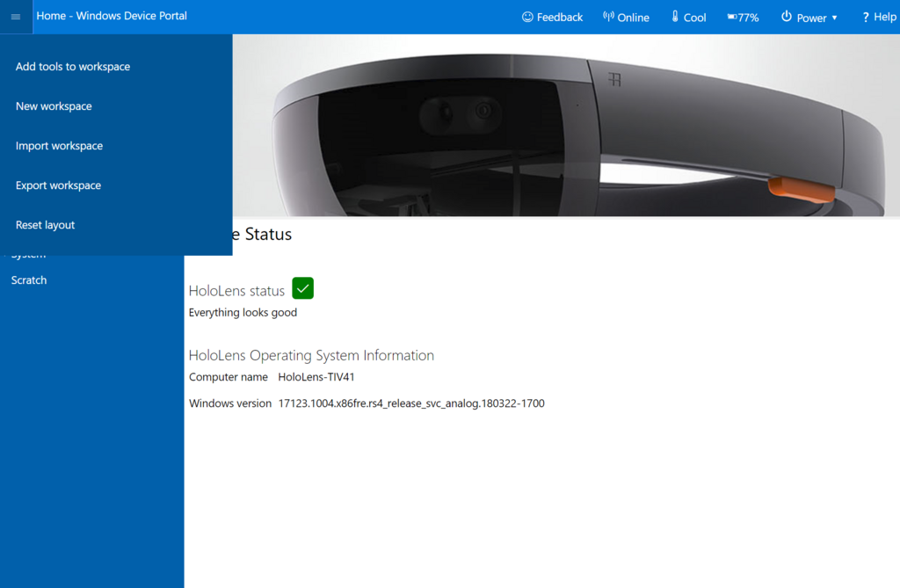Click the Help question mark icon
900x588 pixels.
[866, 18]
